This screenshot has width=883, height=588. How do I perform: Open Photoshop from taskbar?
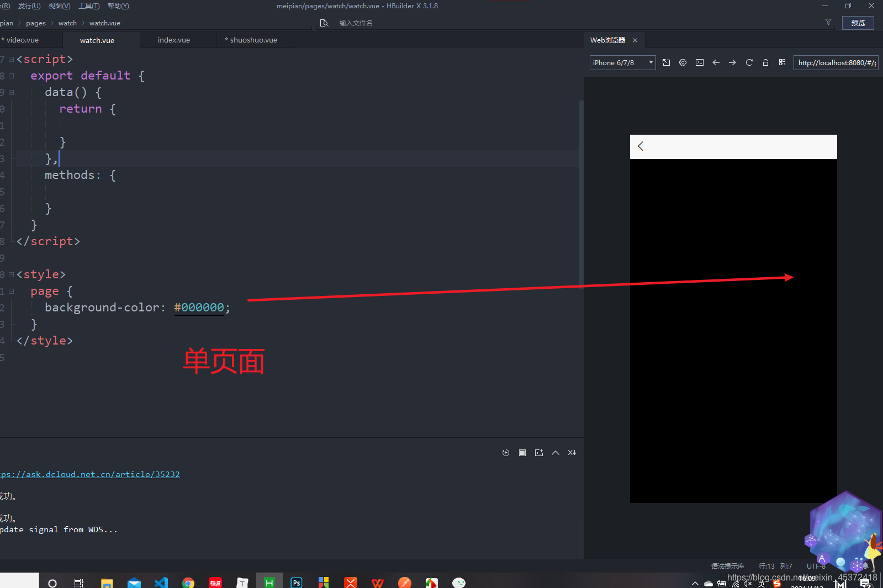(297, 583)
